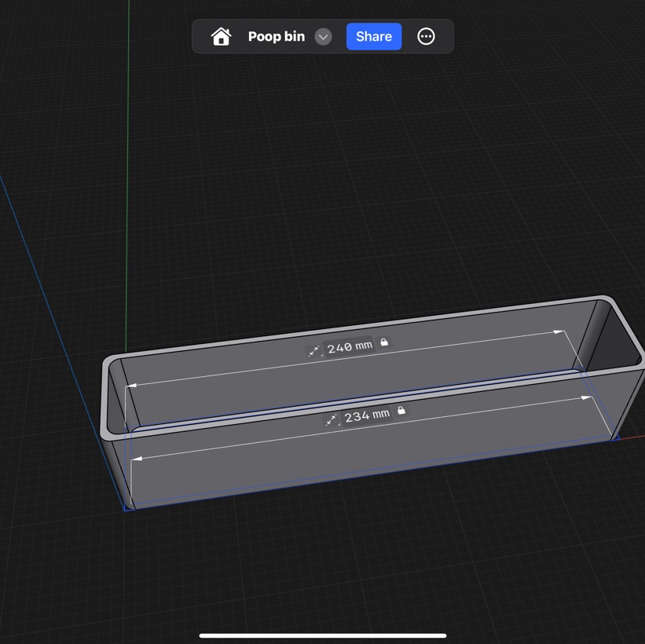Click the Poop bin project title

[x=276, y=36]
